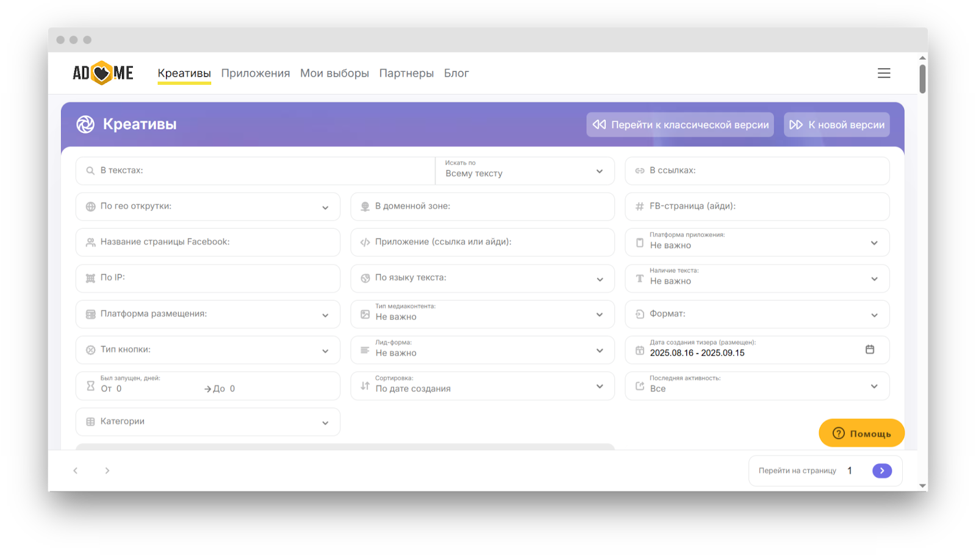
Task: Click the previous page arrow icon
Action: click(76, 470)
